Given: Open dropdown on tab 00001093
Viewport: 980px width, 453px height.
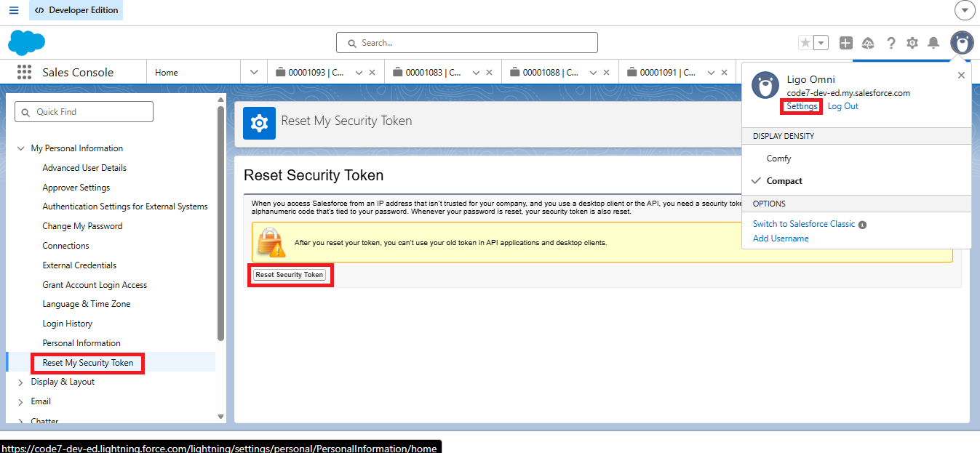Looking at the screenshot, I should (x=359, y=73).
